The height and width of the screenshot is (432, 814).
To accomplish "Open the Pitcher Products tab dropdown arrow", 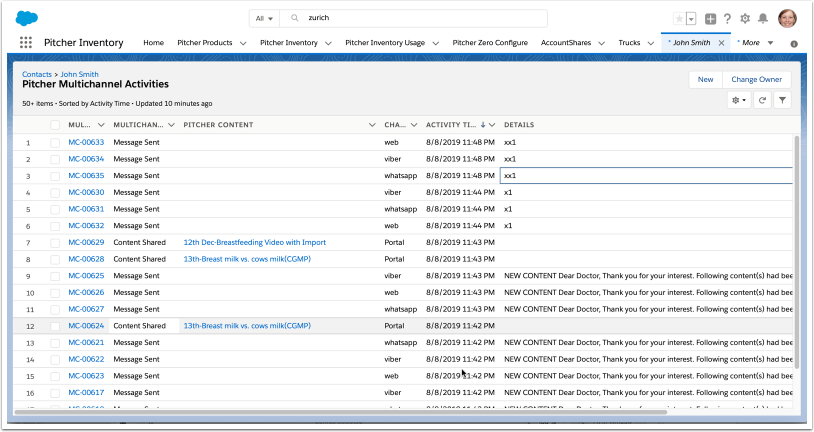I will (x=242, y=43).
